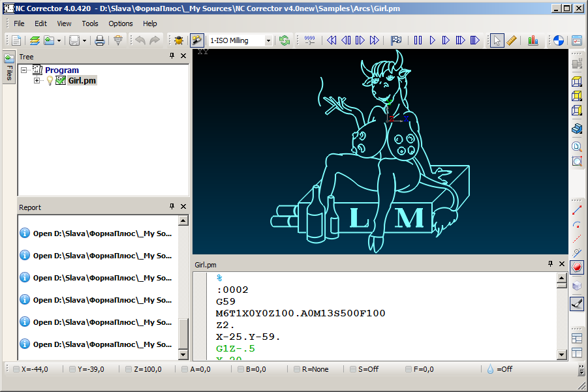Close the Girl.pm code panel
Image resolution: width=588 pixels, height=392 pixels.
[562, 264]
